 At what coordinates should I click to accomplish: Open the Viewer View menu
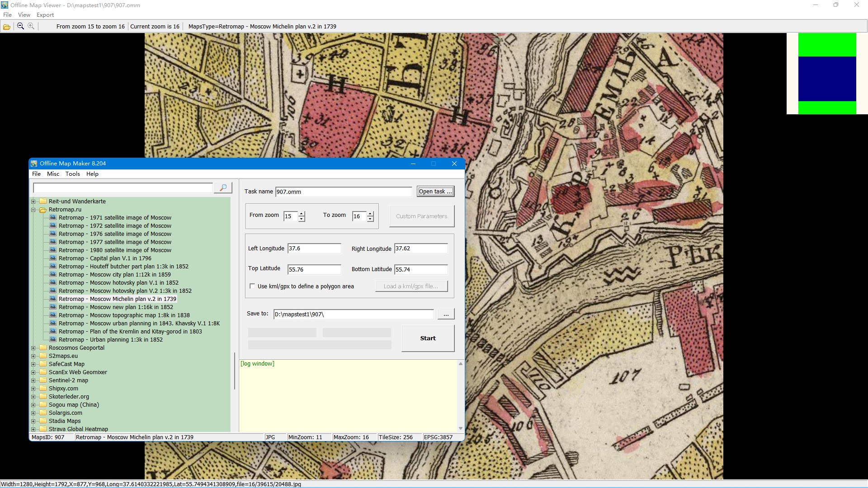(24, 14)
